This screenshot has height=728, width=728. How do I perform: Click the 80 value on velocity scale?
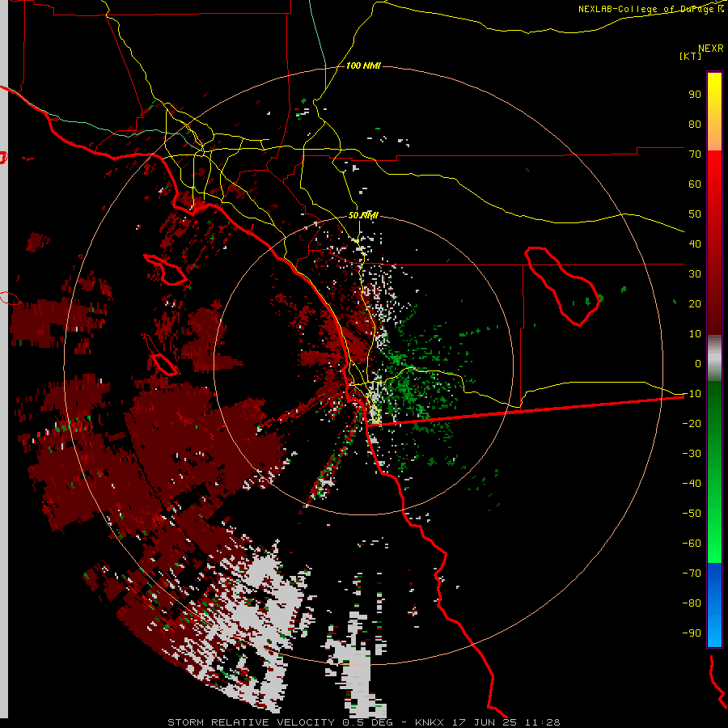(695, 124)
